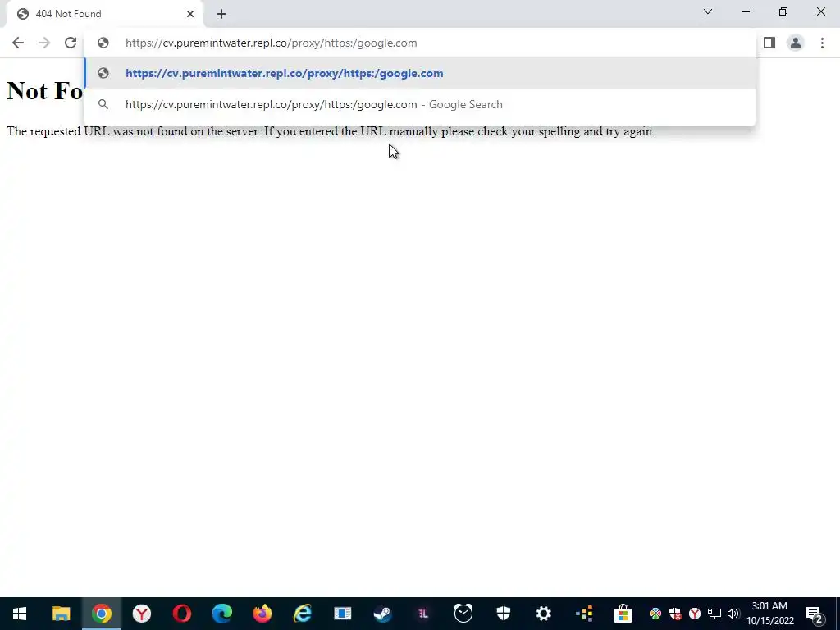840x630 pixels.
Task: Open a new browser tab
Action: coord(221,14)
